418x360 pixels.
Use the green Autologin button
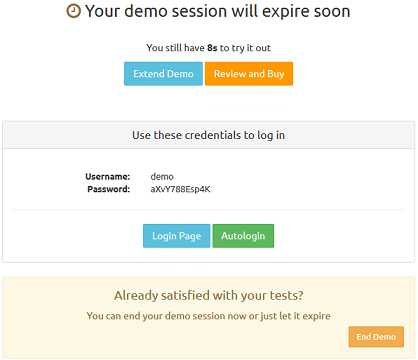coord(243,236)
